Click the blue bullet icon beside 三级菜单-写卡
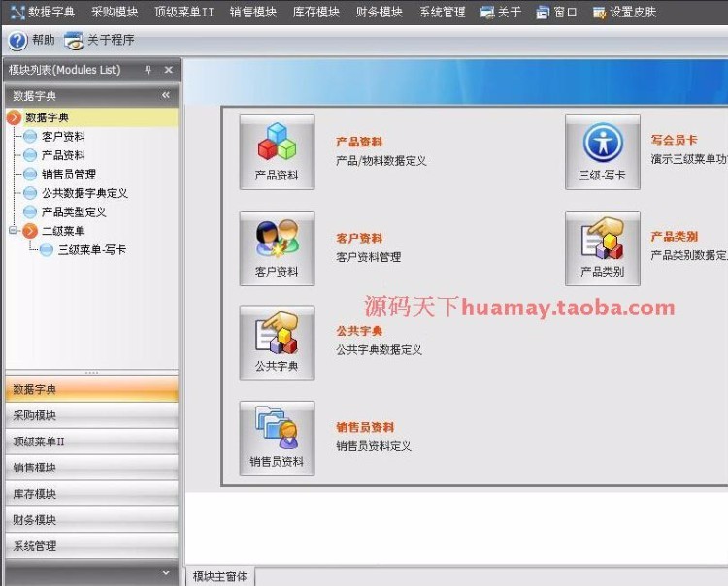The height and width of the screenshot is (586, 728). 47,250
